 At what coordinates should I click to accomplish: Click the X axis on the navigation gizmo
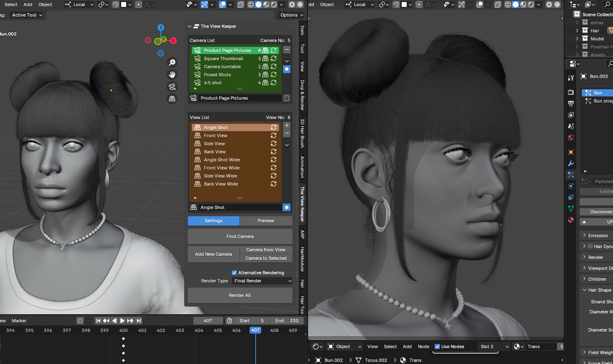pyautogui.click(x=173, y=41)
